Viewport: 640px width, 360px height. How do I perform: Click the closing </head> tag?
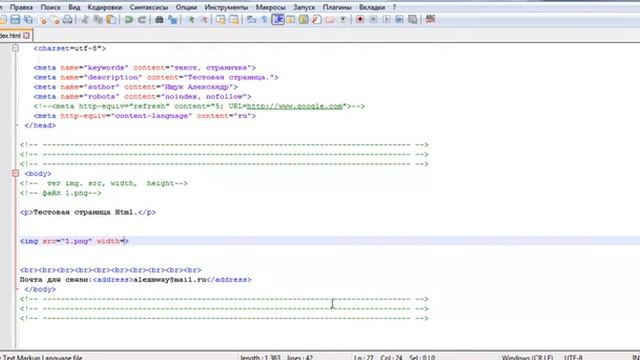(x=40, y=126)
